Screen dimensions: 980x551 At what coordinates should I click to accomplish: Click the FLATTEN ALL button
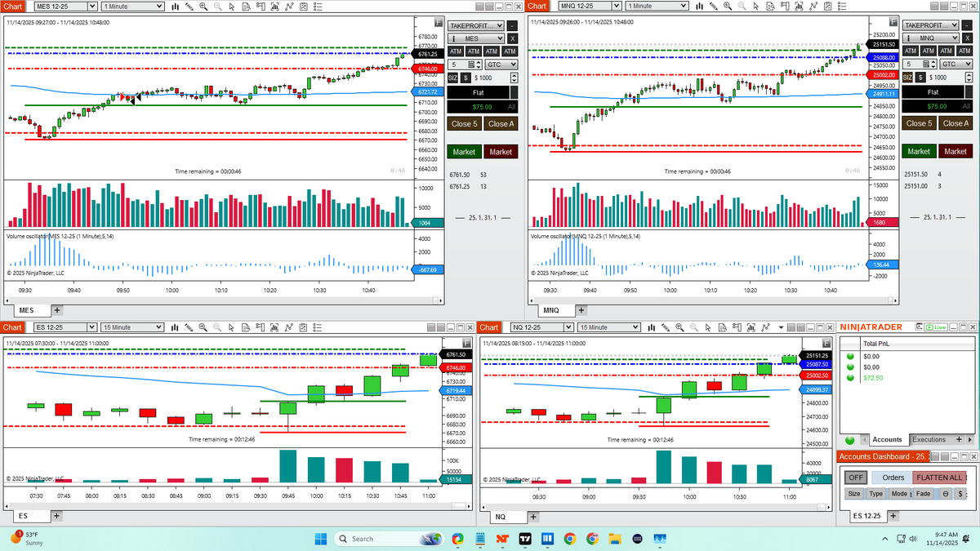[939, 478]
